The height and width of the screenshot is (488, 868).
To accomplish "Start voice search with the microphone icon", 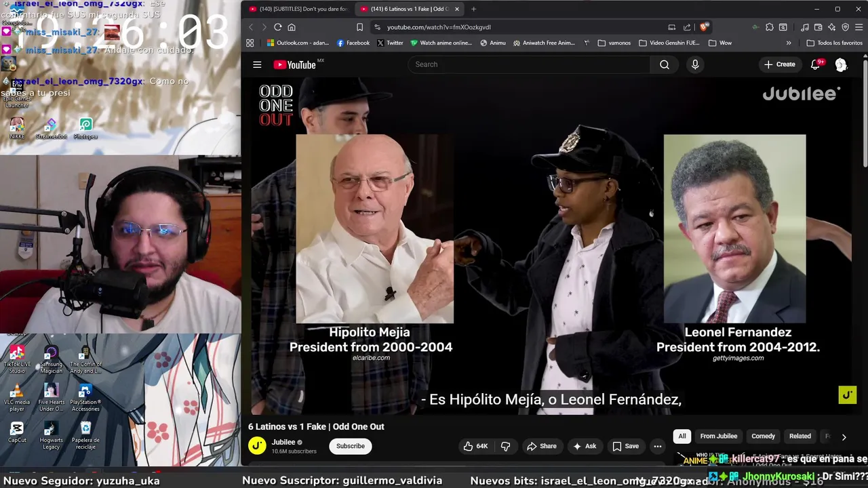I will (695, 64).
